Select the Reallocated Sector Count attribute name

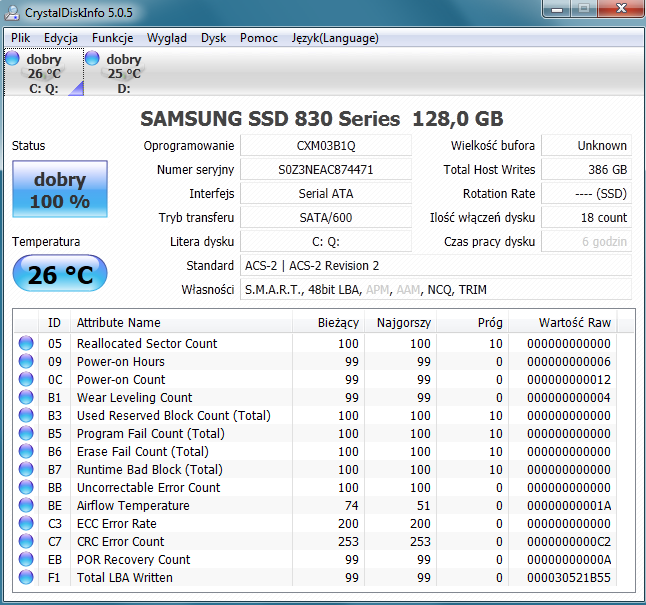147,343
